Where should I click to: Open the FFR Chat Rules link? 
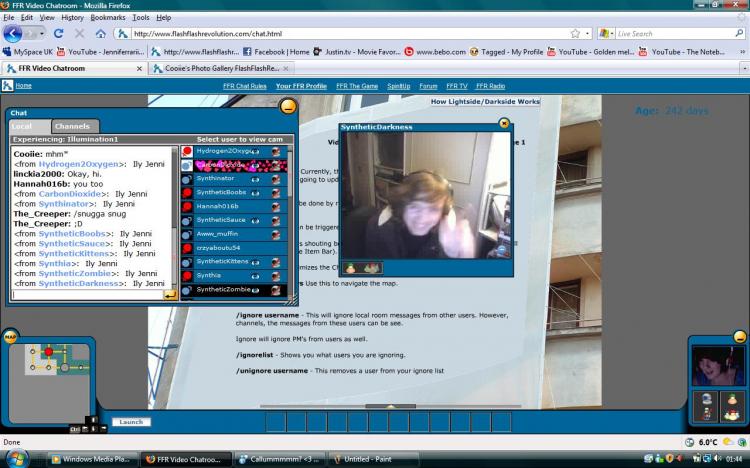(x=244, y=86)
